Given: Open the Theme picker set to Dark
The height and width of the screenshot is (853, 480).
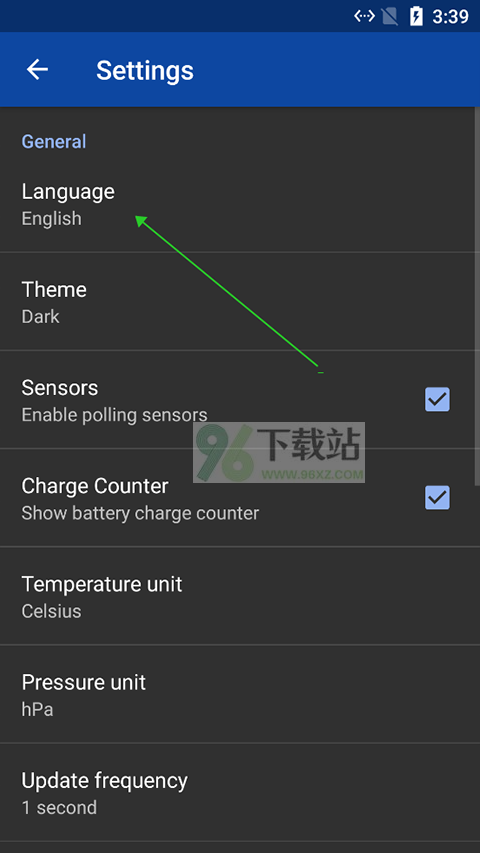Looking at the screenshot, I should (x=237, y=301).
